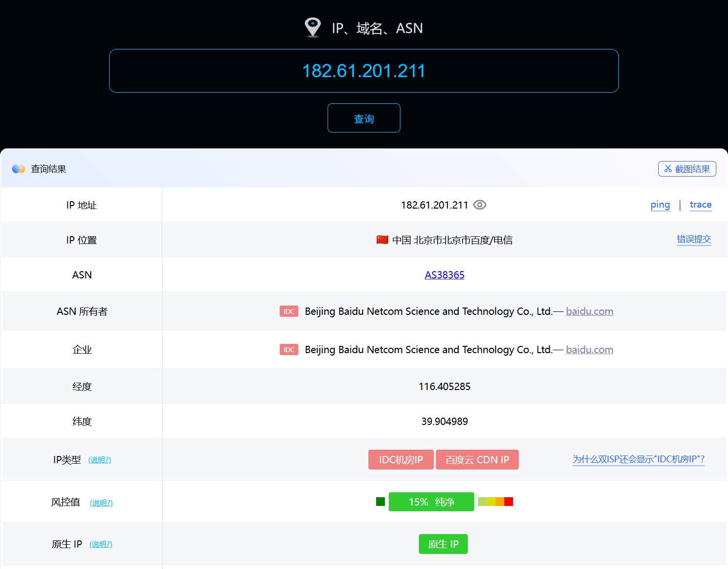Click the 截图结果 screenshot button

[x=687, y=169]
